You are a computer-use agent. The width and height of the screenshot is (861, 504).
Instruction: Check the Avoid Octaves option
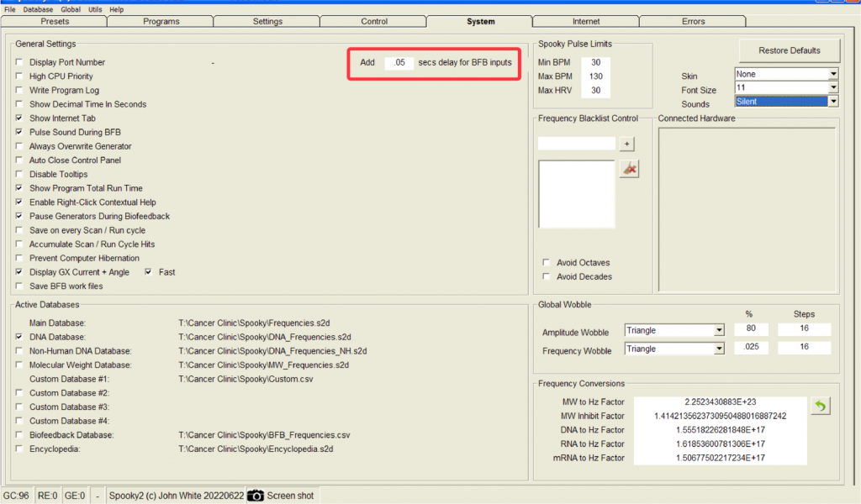[x=547, y=263]
